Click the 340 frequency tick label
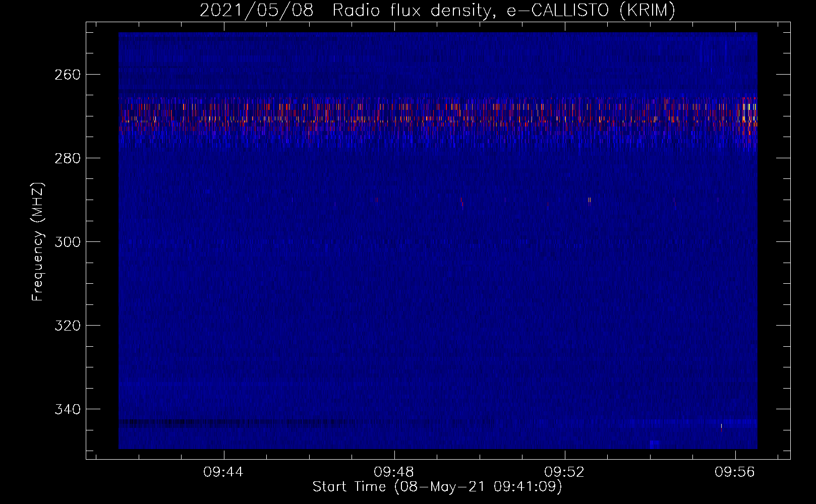The height and width of the screenshot is (504, 816). [67, 409]
